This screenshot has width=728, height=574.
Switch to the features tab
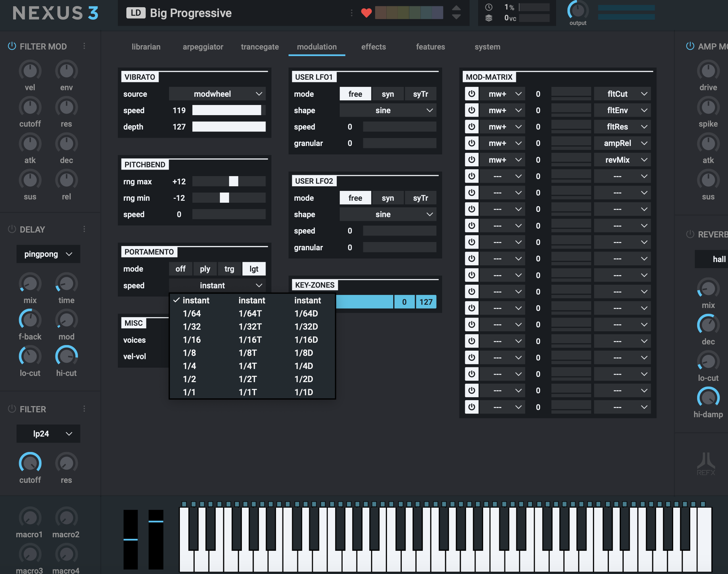coord(430,47)
